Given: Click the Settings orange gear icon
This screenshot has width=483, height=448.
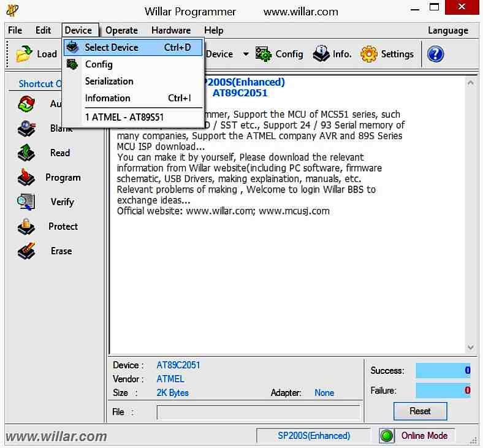Looking at the screenshot, I should coord(369,54).
